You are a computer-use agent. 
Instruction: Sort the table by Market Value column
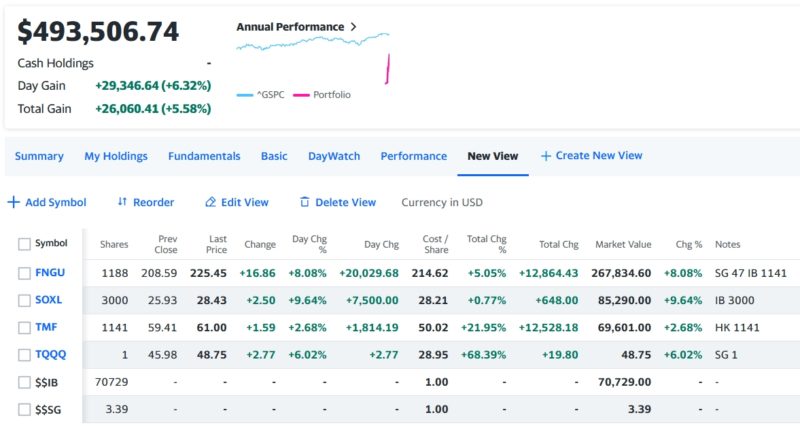[623, 244]
